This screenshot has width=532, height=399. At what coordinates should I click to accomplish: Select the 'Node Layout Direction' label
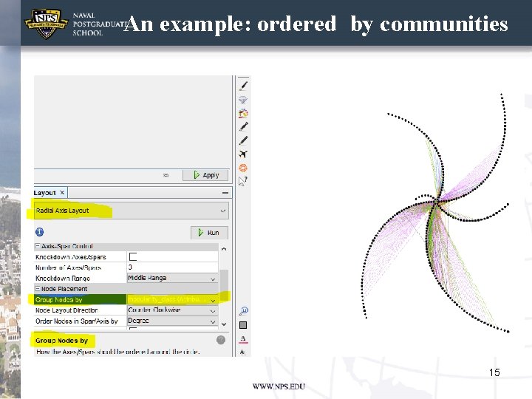pyautogui.click(x=66, y=310)
